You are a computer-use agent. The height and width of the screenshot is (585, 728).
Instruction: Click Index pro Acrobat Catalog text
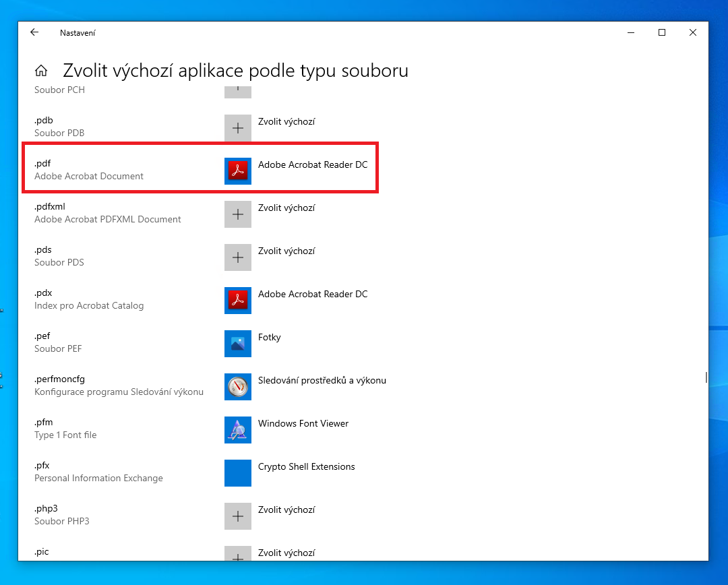[89, 306]
